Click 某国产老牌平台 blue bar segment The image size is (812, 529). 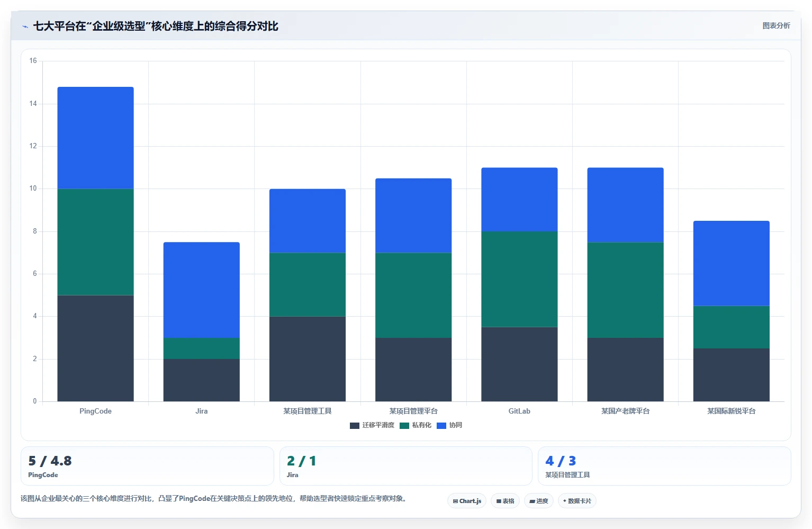pyautogui.click(x=625, y=205)
